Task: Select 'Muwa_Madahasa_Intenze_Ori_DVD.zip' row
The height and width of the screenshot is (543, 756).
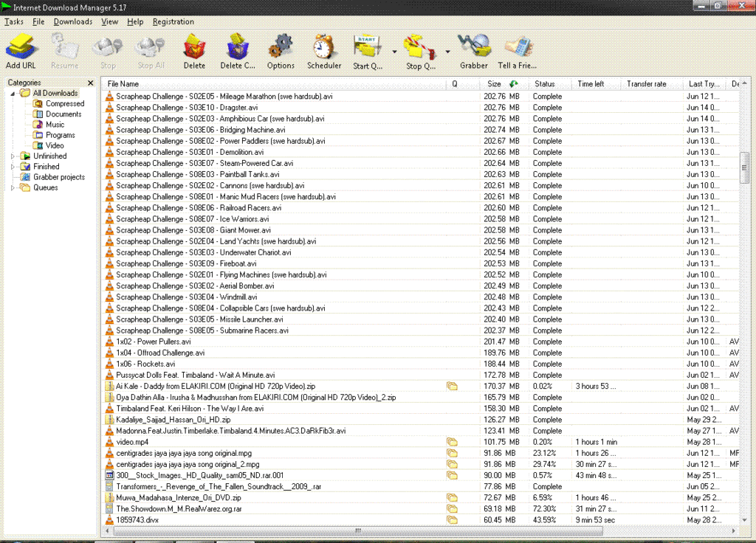Action: pos(420,498)
